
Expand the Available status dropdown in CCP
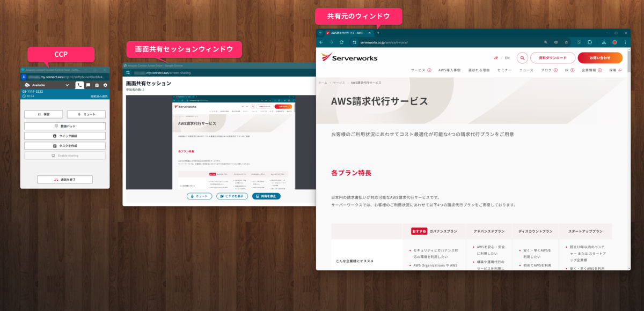point(67,85)
